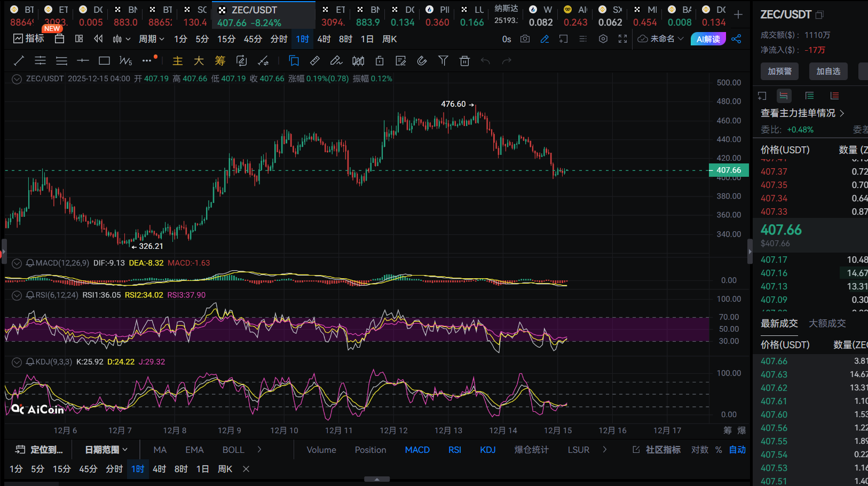Viewport: 868px width, 486px height.
Task: Open the chart settings hexagon icon
Action: 603,39
